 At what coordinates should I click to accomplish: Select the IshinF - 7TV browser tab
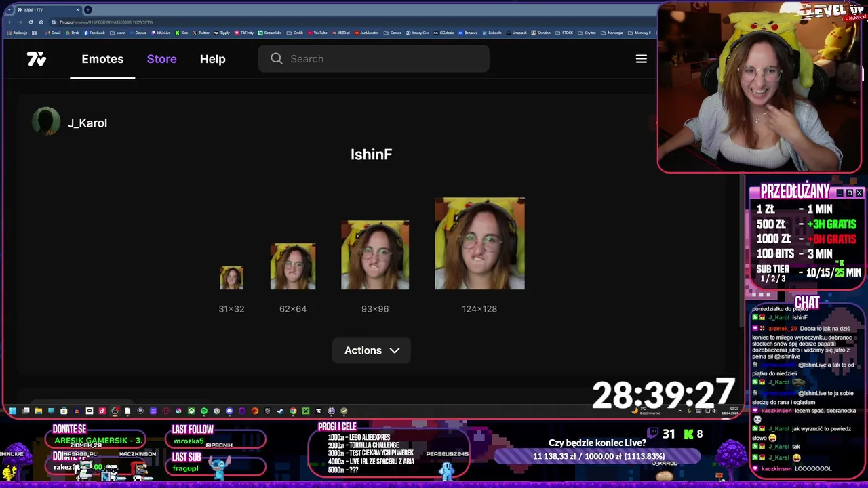click(47, 9)
